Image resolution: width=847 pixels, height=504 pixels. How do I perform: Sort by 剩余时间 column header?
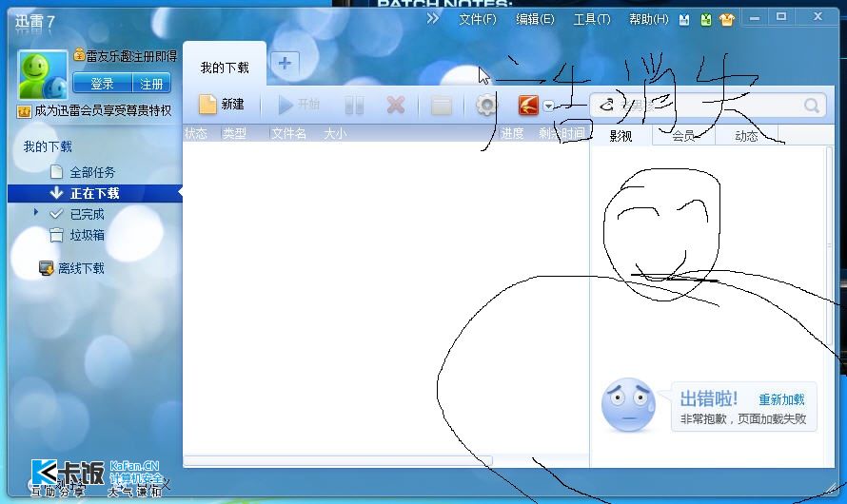pyautogui.click(x=561, y=133)
